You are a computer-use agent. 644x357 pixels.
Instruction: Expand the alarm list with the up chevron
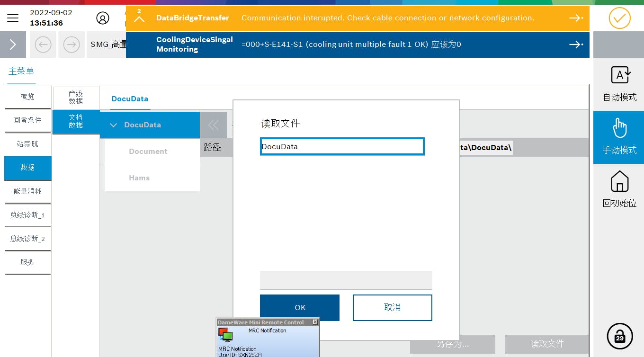point(139,19)
